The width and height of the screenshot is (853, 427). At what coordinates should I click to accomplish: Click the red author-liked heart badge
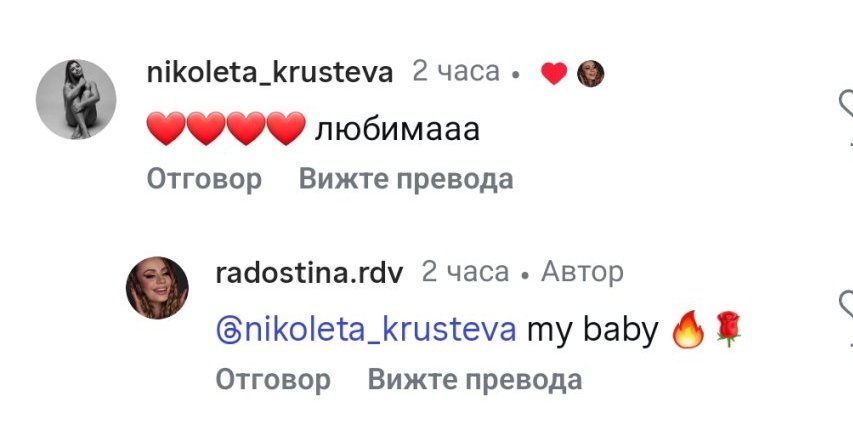pyautogui.click(x=553, y=73)
